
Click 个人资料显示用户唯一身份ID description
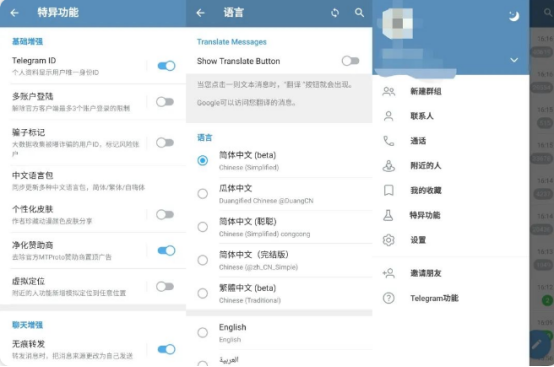(x=55, y=72)
